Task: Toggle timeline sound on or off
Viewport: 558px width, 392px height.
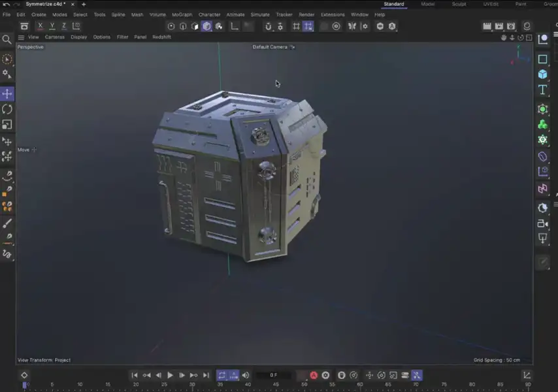Action: click(246, 375)
